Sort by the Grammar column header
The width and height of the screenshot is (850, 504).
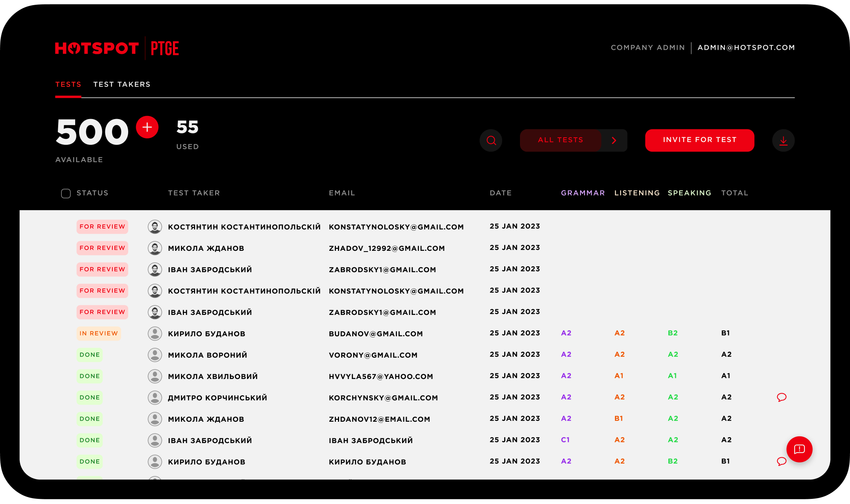(x=582, y=193)
